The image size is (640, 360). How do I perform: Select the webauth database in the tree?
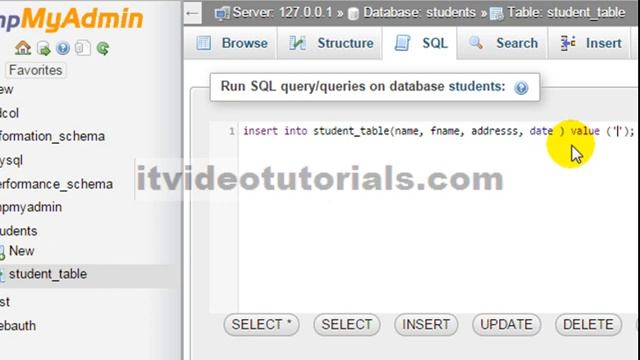tap(18, 326)
